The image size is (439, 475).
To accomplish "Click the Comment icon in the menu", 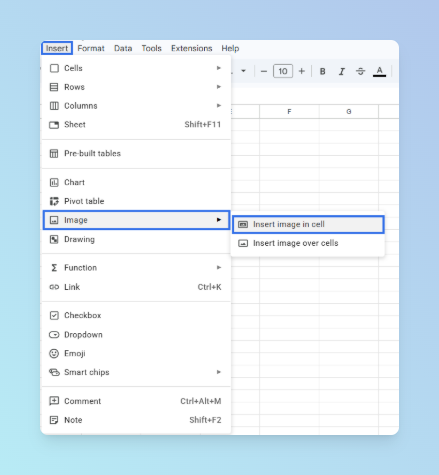I will click(54, 401).
